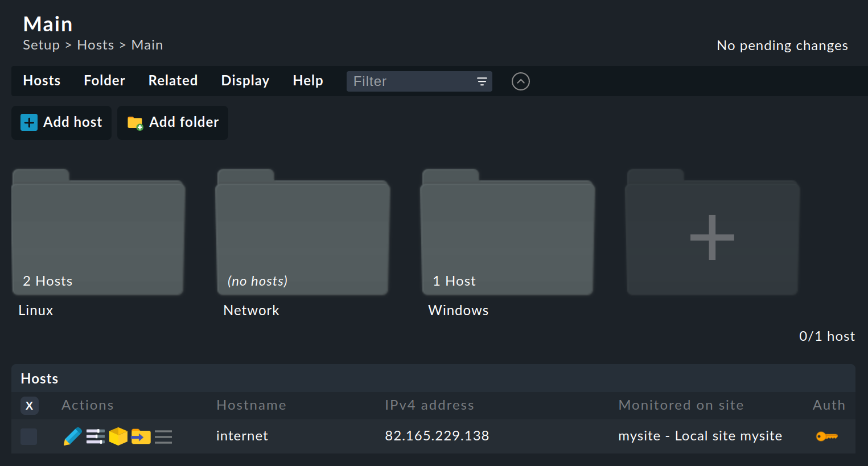
Task: Click the Add folder button
Action: coord(172,122)
